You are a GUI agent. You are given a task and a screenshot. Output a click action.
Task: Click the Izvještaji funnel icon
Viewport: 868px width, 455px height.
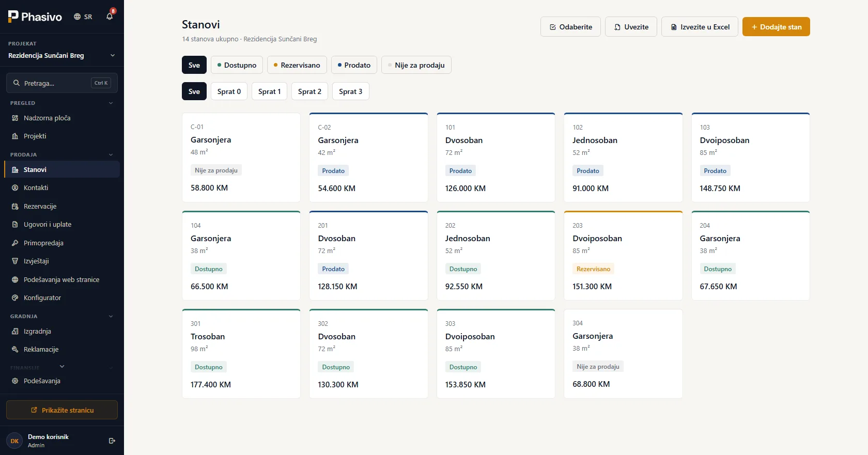(x=15, y=261)
